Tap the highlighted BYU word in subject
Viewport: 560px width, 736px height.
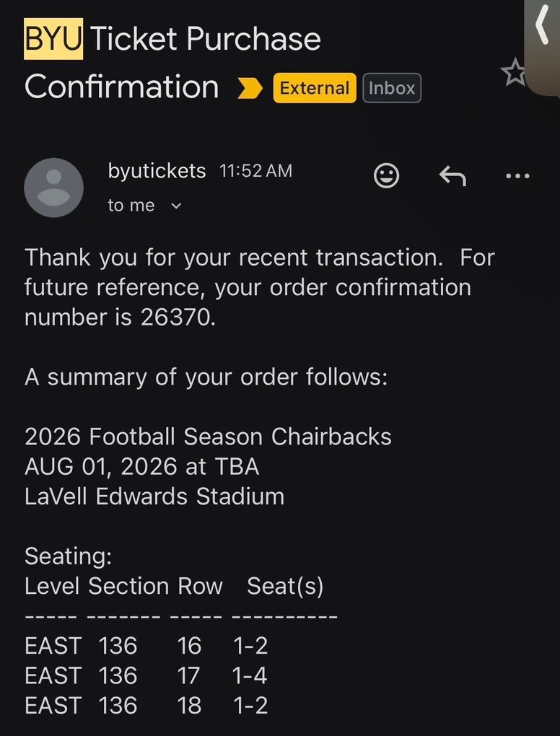53,38
